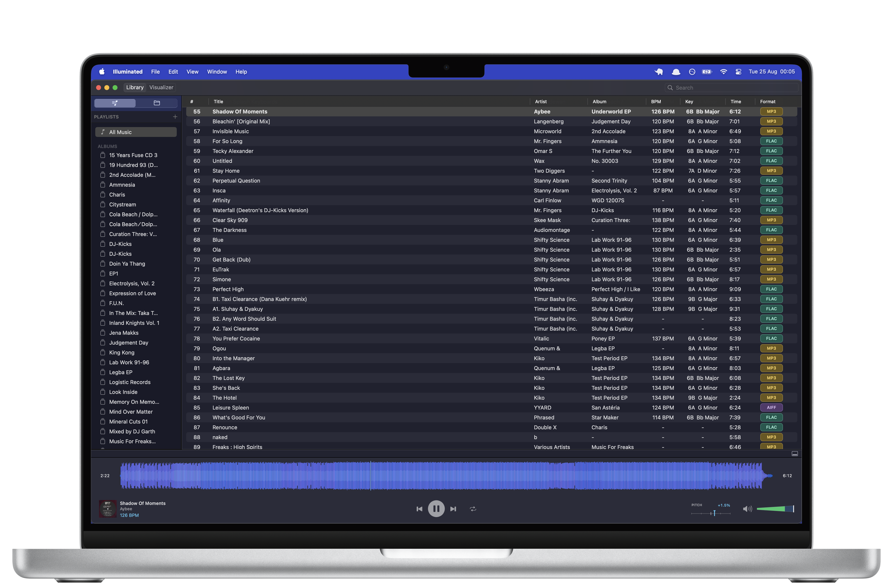The image size is (893, 588).
Task: Adjust the pitch slider
Action: click(x=711, y=513)
